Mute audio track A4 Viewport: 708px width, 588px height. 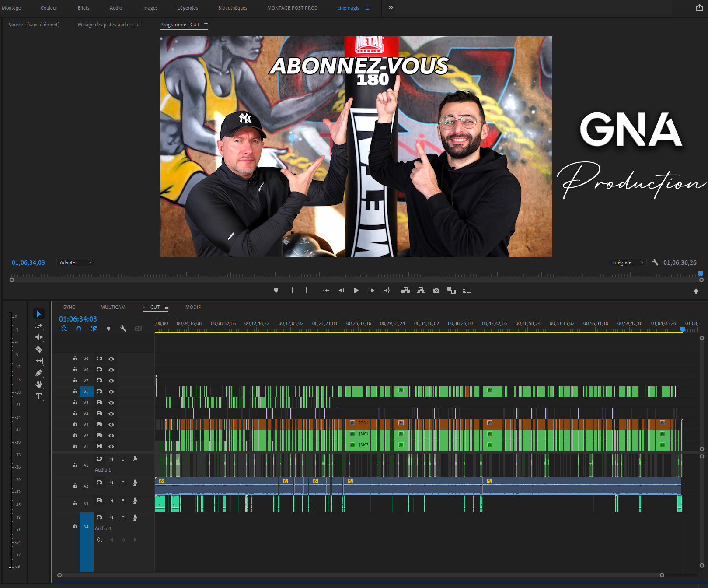111,518
